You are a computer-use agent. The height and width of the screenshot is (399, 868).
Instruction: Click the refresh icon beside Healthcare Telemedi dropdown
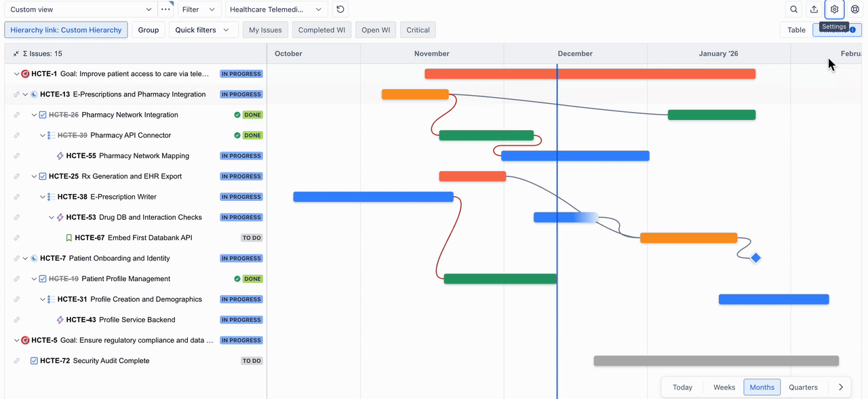[340, 9]
